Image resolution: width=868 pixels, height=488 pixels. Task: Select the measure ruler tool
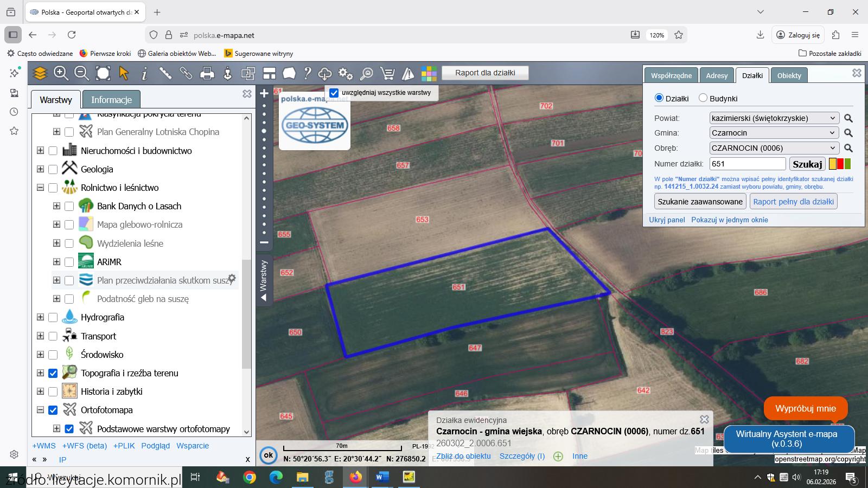coord(165,73)
